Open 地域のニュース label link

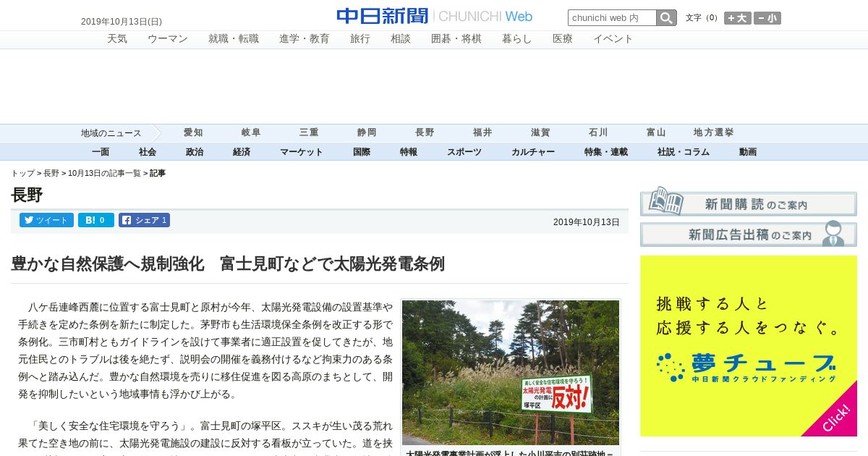[x=111, y=133]
